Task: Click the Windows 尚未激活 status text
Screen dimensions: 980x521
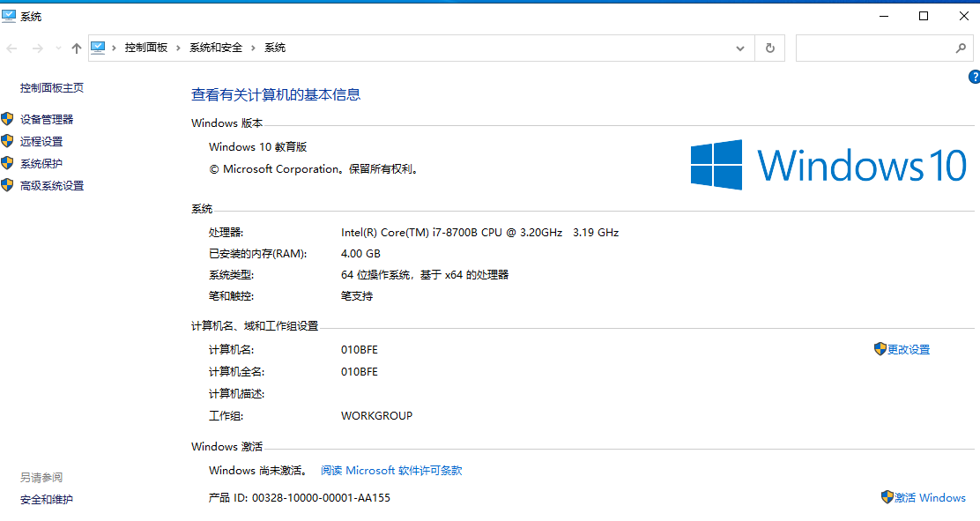Action: click(x=259, y=471)
